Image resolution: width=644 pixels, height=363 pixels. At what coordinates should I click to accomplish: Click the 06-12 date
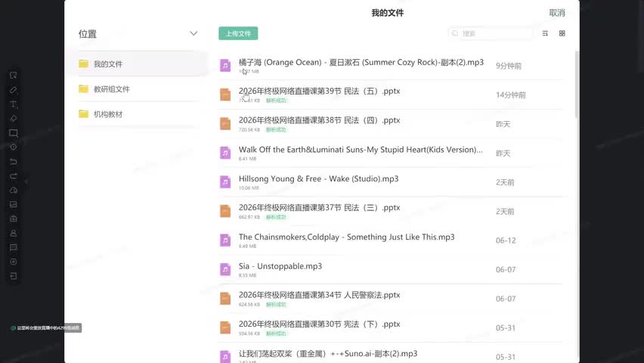[506, 240]
